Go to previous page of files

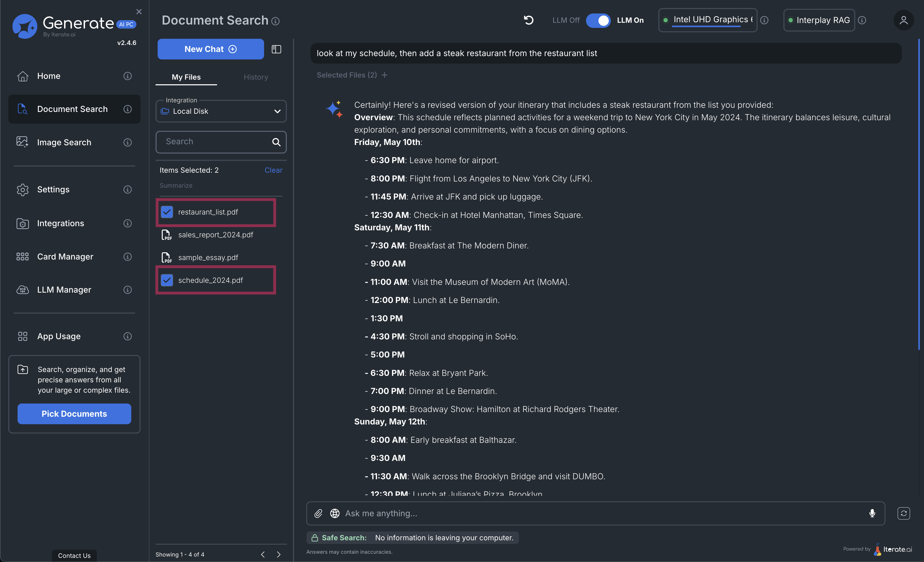tap(263, 555)
